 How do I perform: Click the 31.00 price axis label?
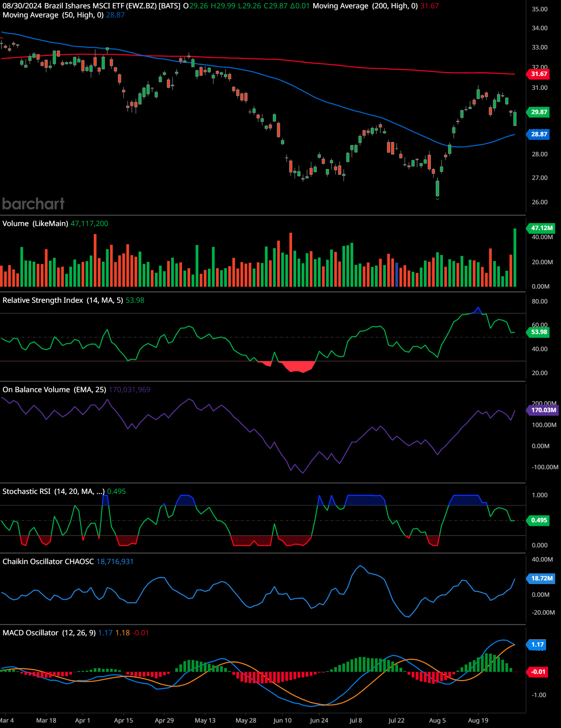[540, 88]
